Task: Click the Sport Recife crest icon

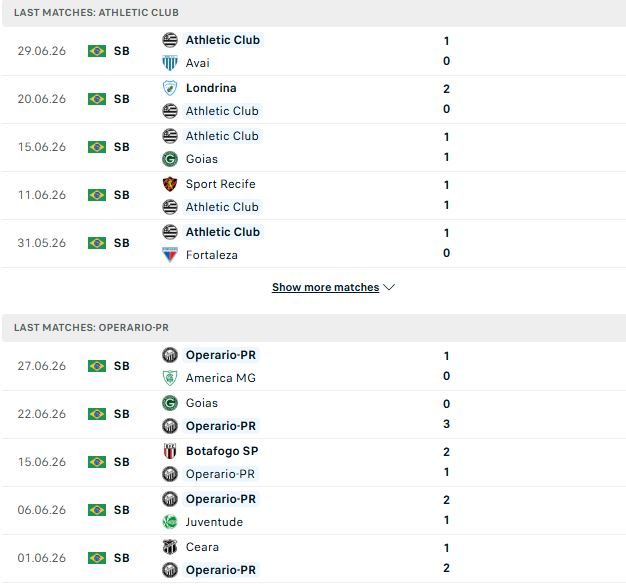Action: click(x=170, y=184)
